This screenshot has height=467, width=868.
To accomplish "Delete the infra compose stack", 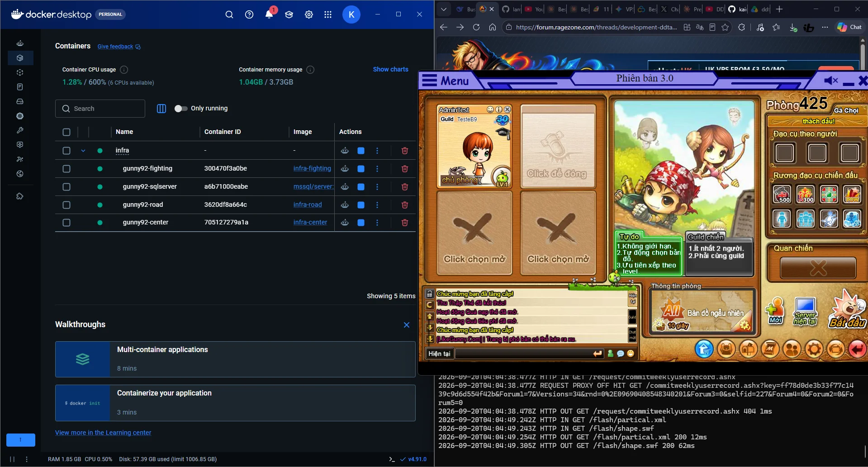I will point(405,150).
